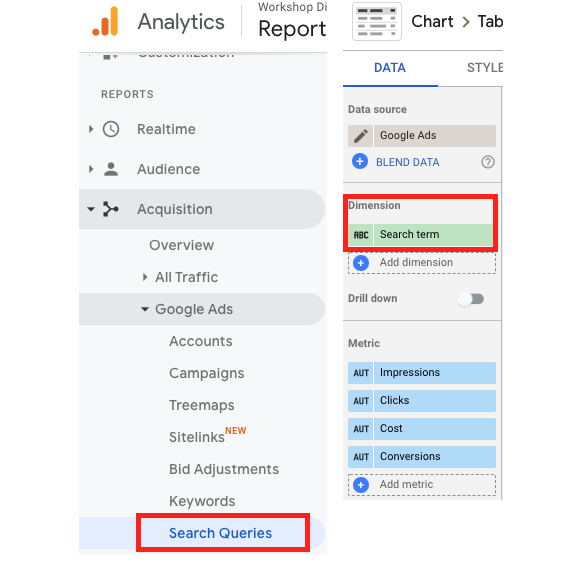The image size is (567, 567).
Task: Click the plus icon in Add dimension
Action: [361, 263]
